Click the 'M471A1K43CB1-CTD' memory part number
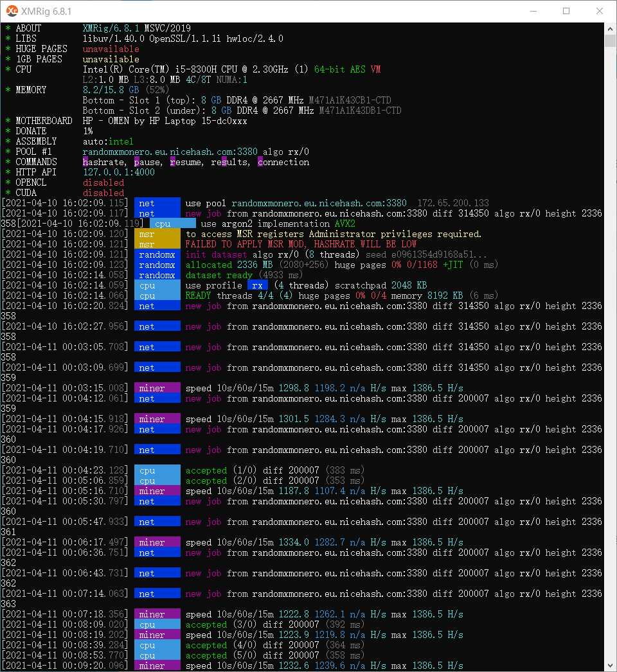This screenshot has width=617, height=672. click(350, 100)
